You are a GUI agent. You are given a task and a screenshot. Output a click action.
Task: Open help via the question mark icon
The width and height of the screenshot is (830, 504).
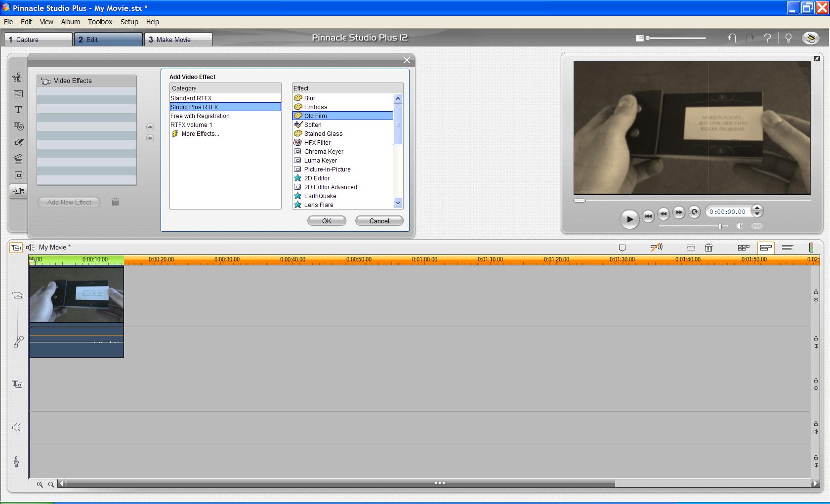point(767,38)
